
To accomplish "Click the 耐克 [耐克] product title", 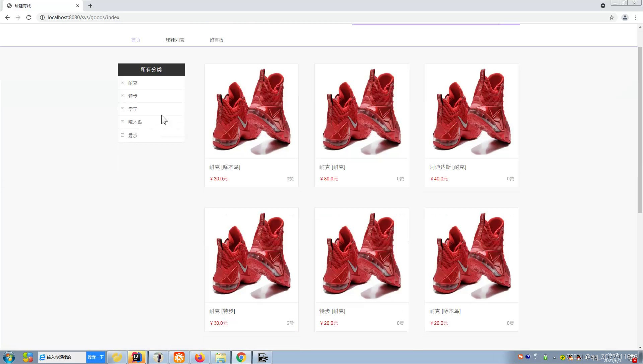I will click(332, 167).
